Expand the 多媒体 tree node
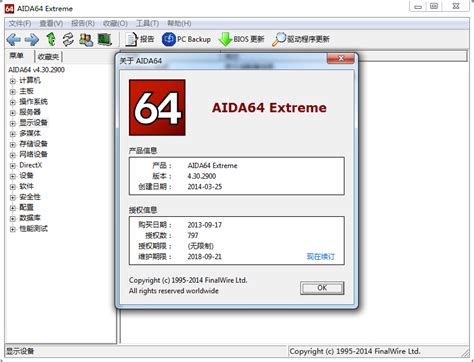 point(13,134)
